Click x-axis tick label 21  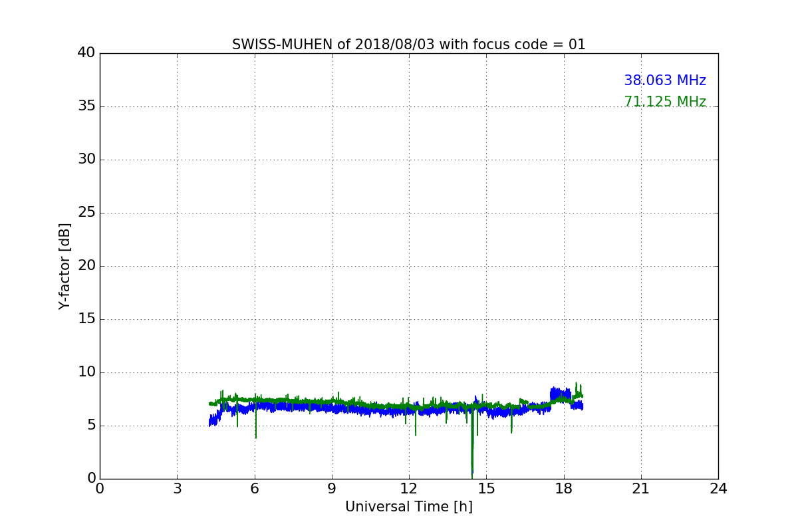click(641, 488)
